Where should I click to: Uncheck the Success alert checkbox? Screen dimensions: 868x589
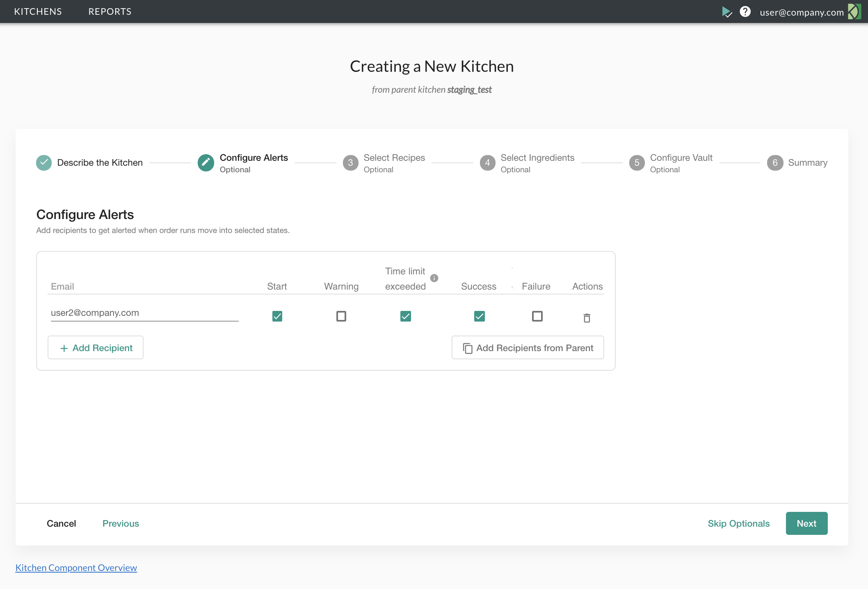(479, 316)
